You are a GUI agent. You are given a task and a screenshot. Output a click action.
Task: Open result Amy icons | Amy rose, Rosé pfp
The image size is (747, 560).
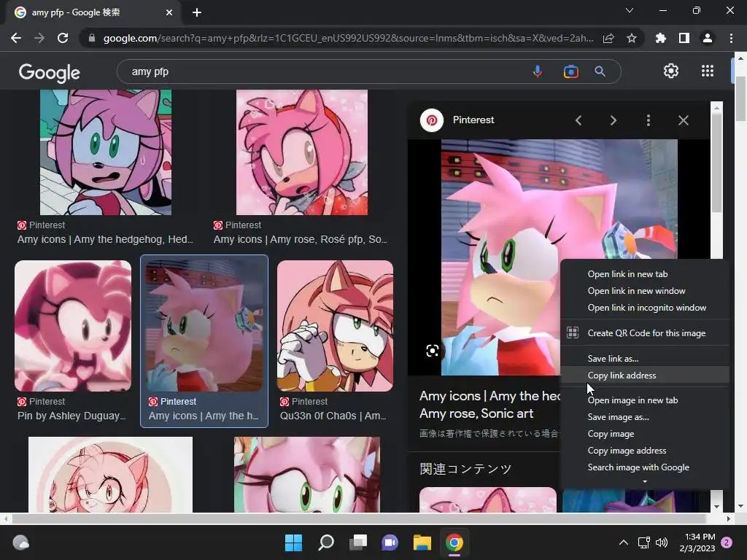coord(300,239)
